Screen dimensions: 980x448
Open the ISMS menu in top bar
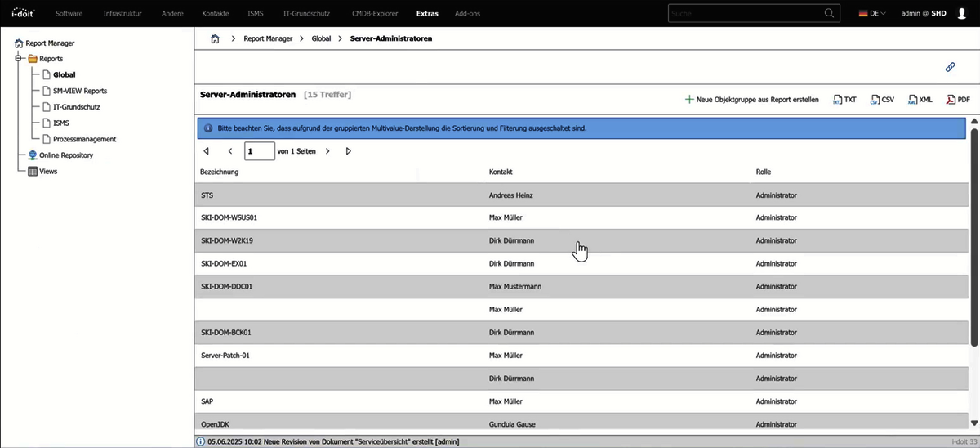point(256,13)
